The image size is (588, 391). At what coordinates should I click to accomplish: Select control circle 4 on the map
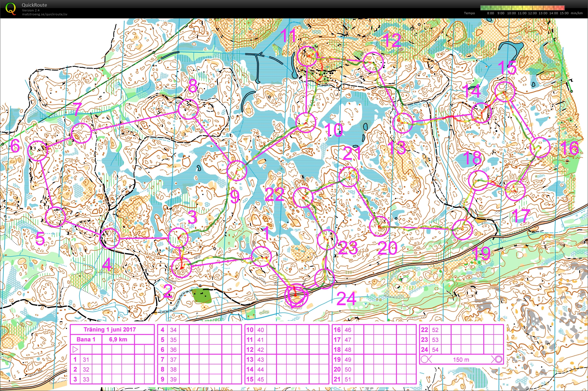110,238
